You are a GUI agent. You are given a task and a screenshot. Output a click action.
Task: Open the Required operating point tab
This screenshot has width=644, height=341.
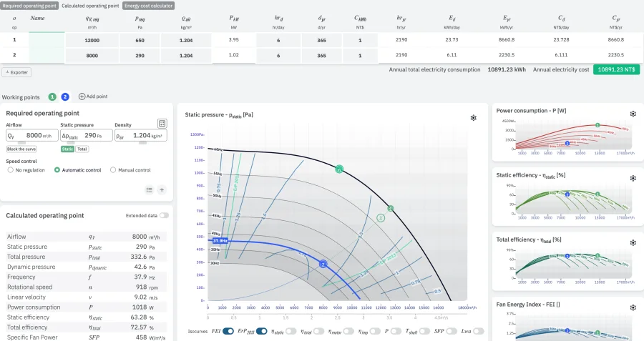29,6
